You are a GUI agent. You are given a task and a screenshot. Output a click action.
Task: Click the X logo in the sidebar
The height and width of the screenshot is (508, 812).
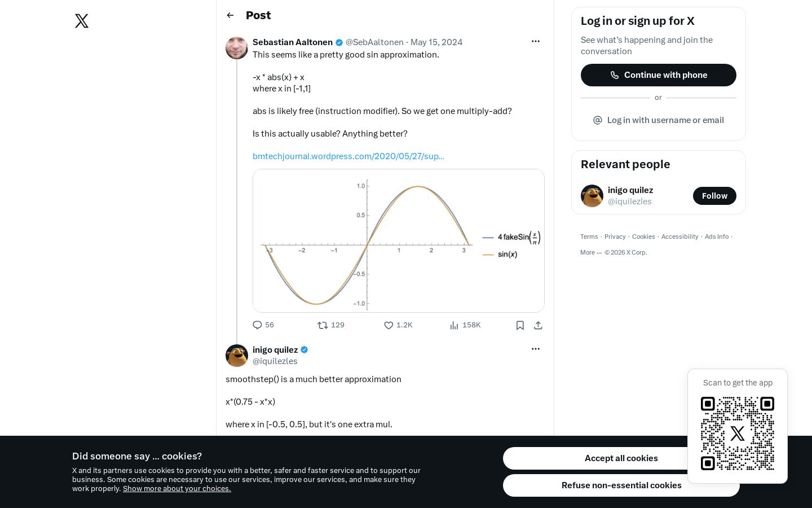(82, 21)
